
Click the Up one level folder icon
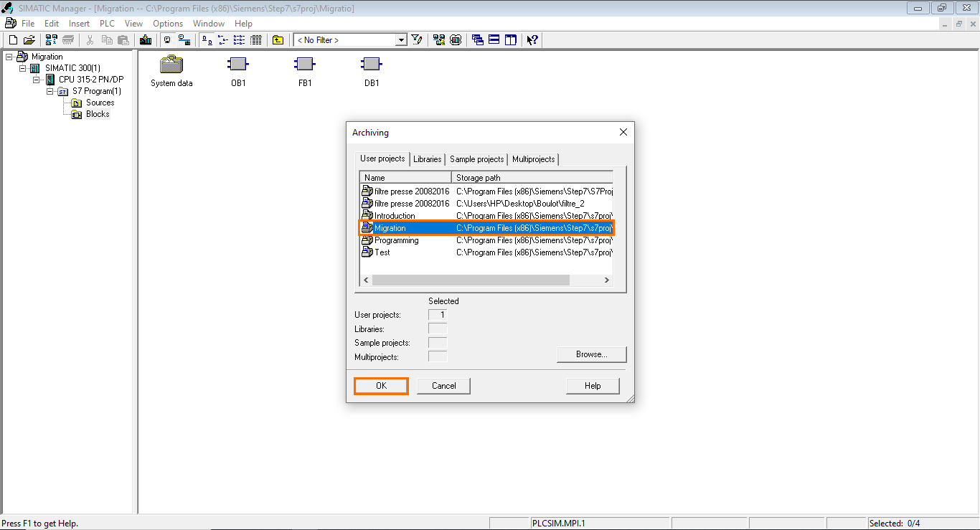tap(277, 39)
